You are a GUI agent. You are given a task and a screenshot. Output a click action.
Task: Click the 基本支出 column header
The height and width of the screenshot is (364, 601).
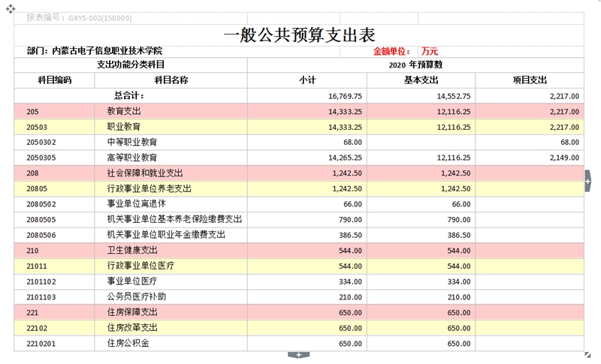(421, 80)
